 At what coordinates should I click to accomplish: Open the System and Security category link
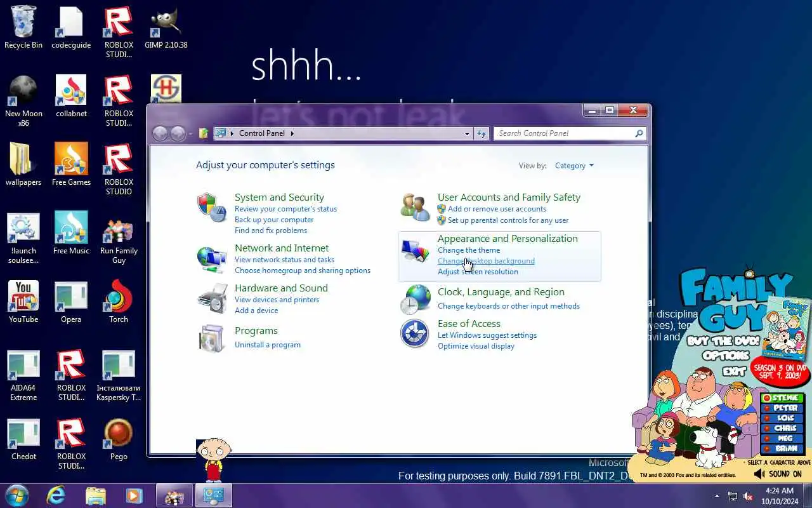point(279,197)
